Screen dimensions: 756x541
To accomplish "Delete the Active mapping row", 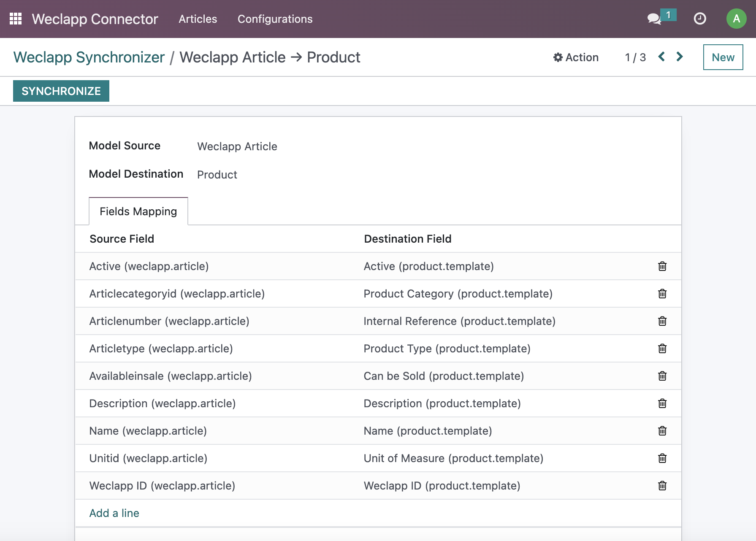I will point(662,266).
